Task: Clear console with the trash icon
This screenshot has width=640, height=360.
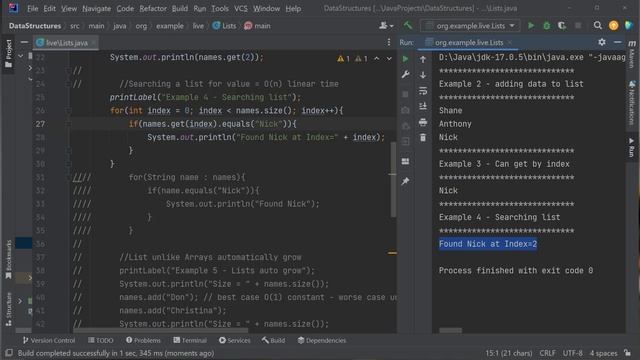Action: [x=423, y=138]
